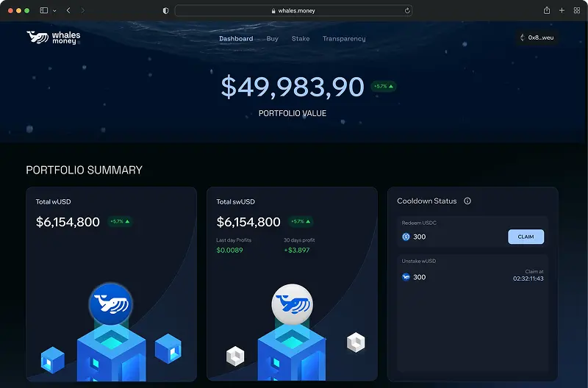Click the blue whale coin in Total wUSD card
This screenshot has width=588, height=388.
click(111, 304)
